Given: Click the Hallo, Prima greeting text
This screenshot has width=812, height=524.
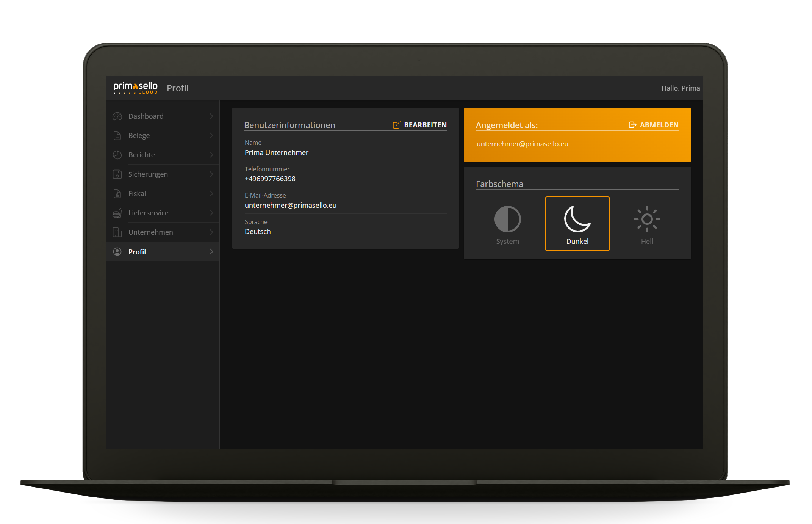Looking at the screenshot, I should pyautogui.click(x=680, y=88).
